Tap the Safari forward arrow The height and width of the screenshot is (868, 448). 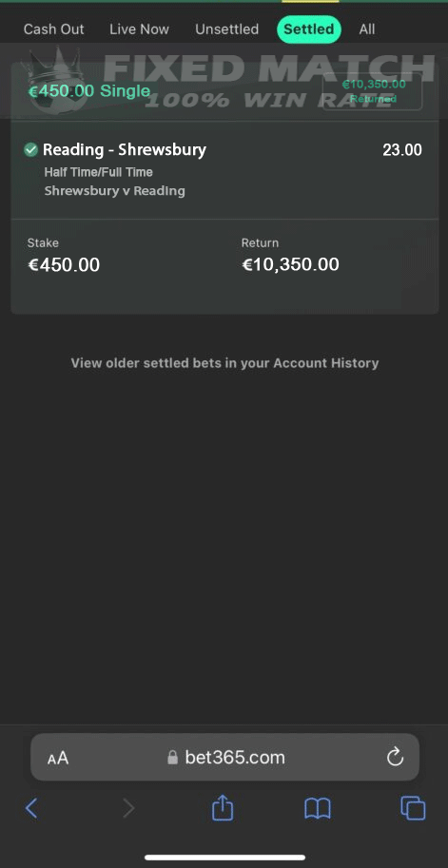coord(128,809)
